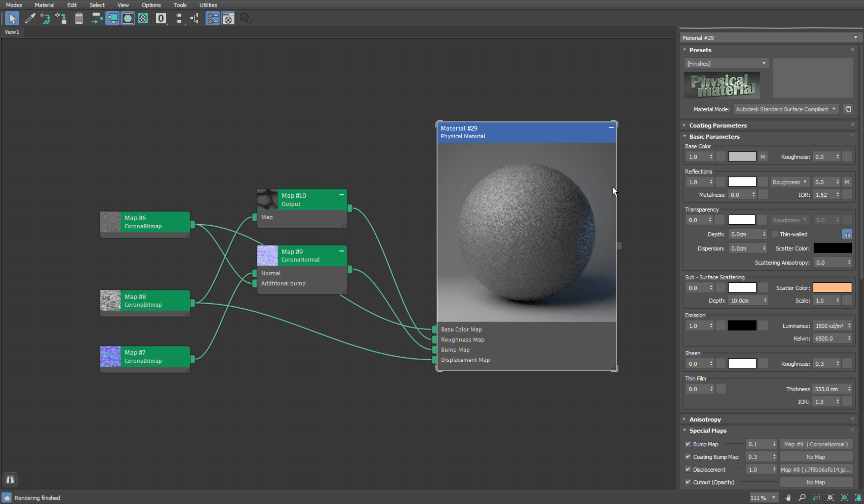Click Lay Out Children icon
Screen dimensions: 864x504
click(x=195, y=19)
